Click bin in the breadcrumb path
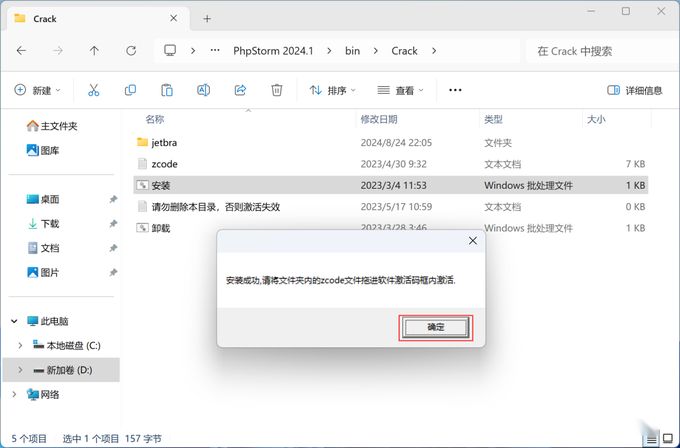This screenshot has width=680, height=448. (353, 51)
